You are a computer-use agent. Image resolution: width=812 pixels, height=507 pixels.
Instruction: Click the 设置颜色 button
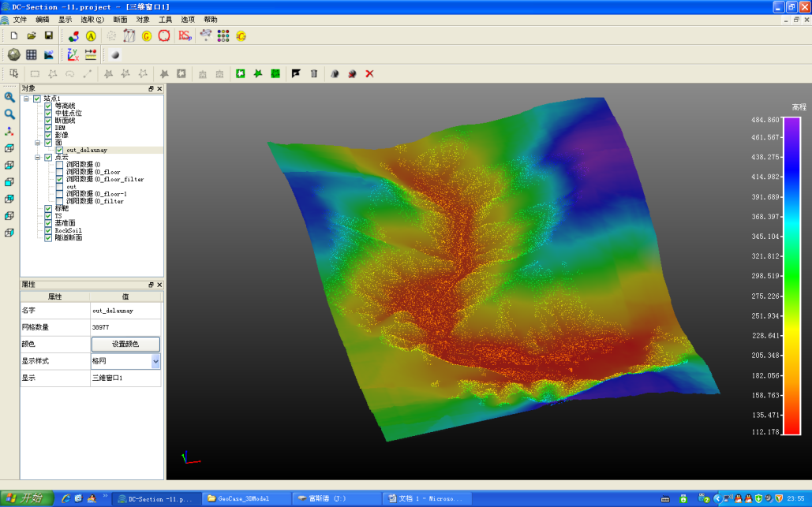click(125, 344)
